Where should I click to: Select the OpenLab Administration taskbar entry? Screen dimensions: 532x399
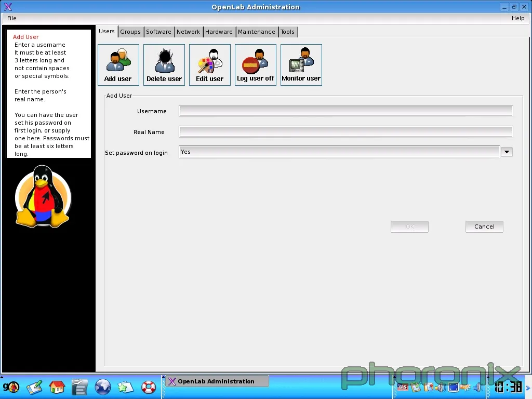[217, 381]
